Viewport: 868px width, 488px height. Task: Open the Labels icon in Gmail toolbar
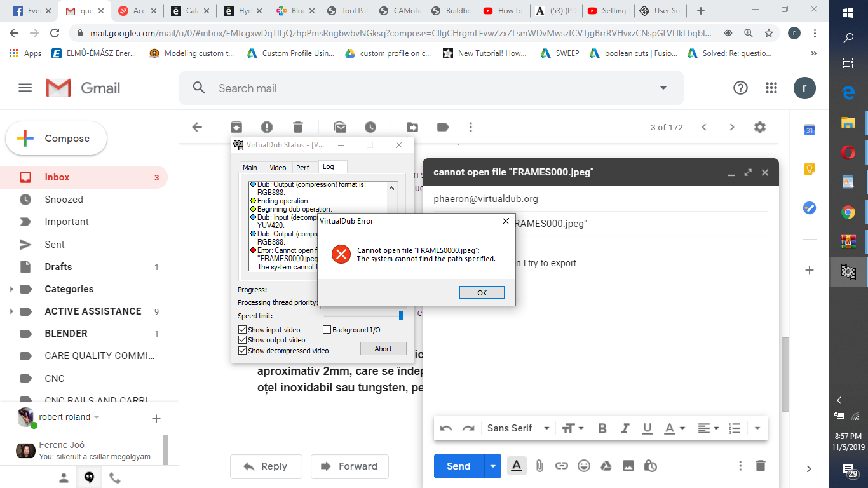point(443,127)
